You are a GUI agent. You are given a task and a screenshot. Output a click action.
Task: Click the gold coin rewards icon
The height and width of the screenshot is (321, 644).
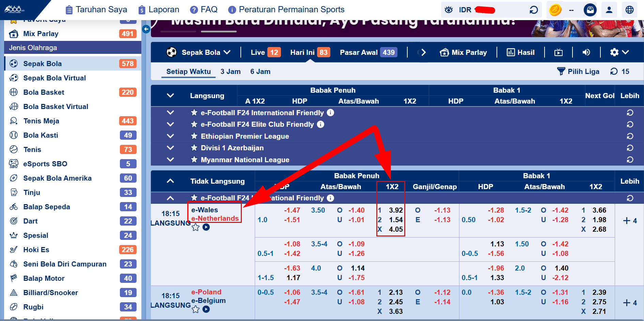555,10
